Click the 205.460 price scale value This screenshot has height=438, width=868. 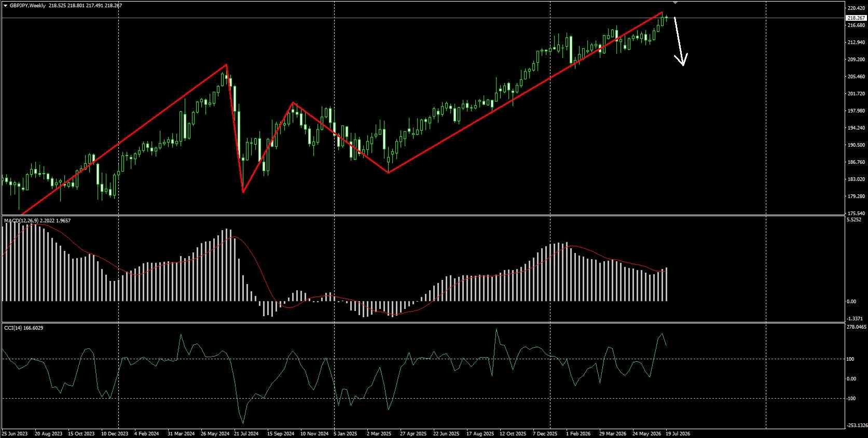[x=856, y=77]
